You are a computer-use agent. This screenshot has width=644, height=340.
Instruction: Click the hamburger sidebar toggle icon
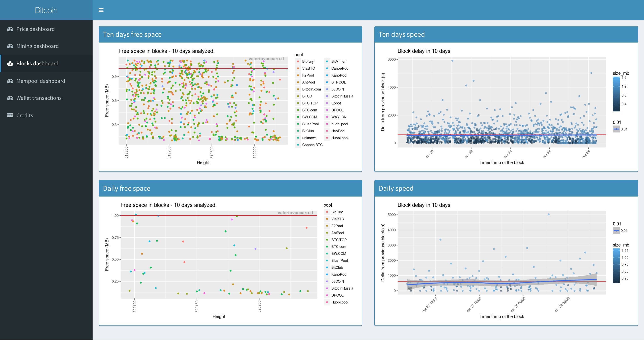(101, 10)
